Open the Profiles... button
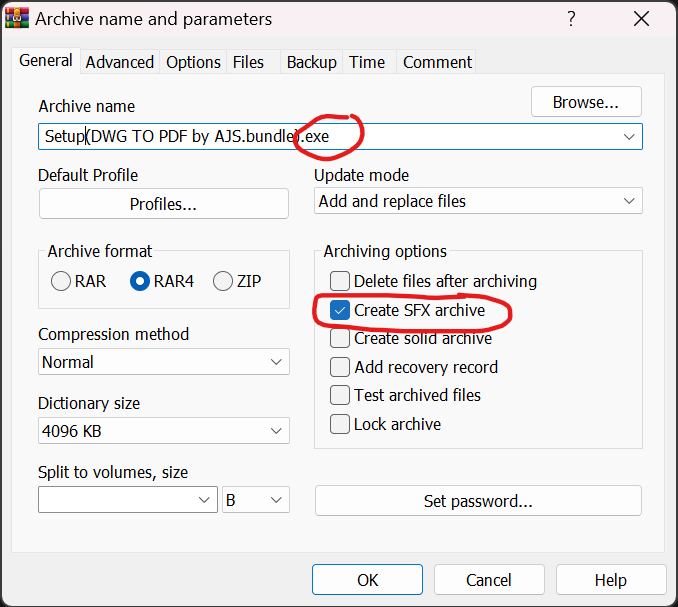The height and width of the screenshot is (607, 678). [x=163, y=204]
